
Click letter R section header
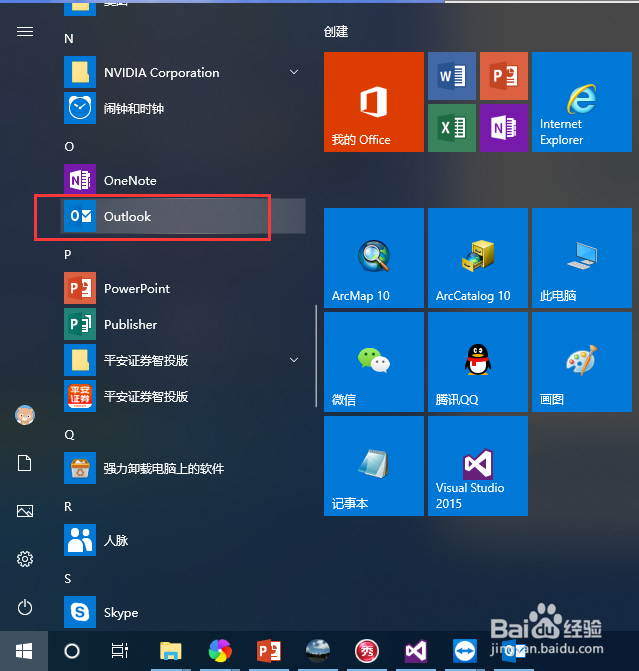coord(68,507)
